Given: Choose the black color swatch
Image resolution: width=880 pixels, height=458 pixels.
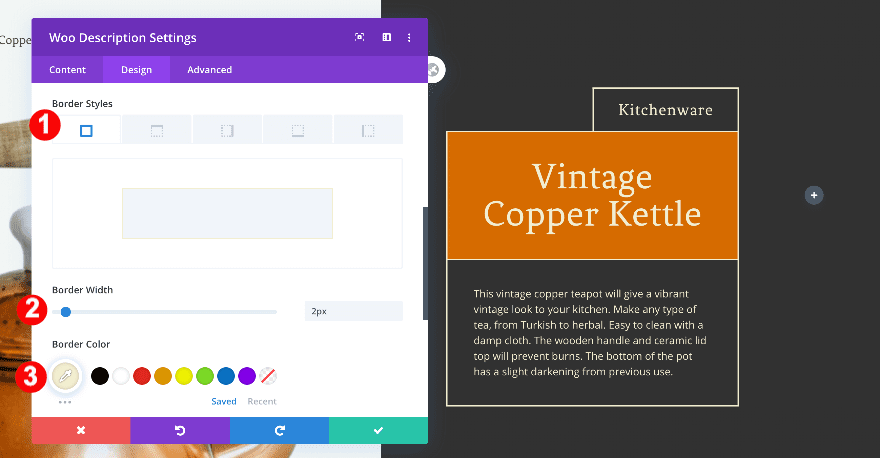Looking at the screenshot, I should click(x=100, y=376).
